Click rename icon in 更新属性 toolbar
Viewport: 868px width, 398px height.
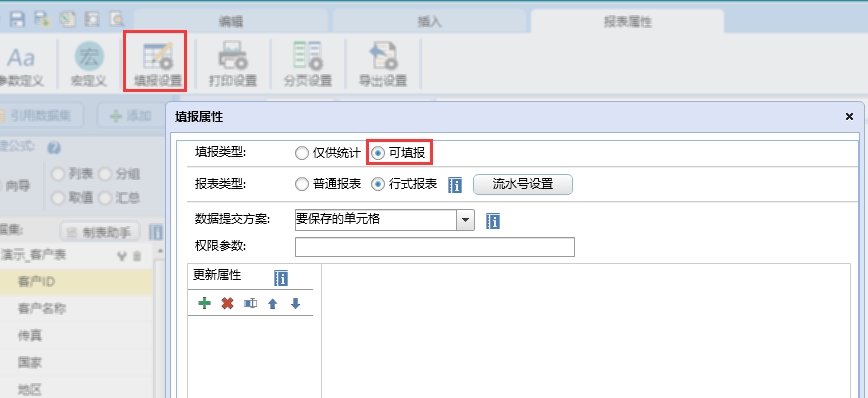click(250, 303)
